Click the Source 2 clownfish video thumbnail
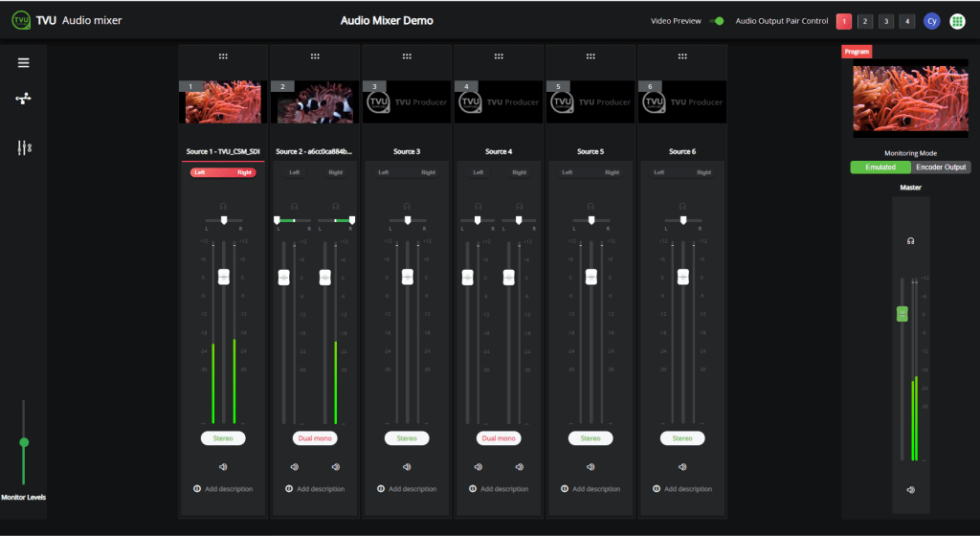This screenshot has width=980, height=536. coord(315,102)
